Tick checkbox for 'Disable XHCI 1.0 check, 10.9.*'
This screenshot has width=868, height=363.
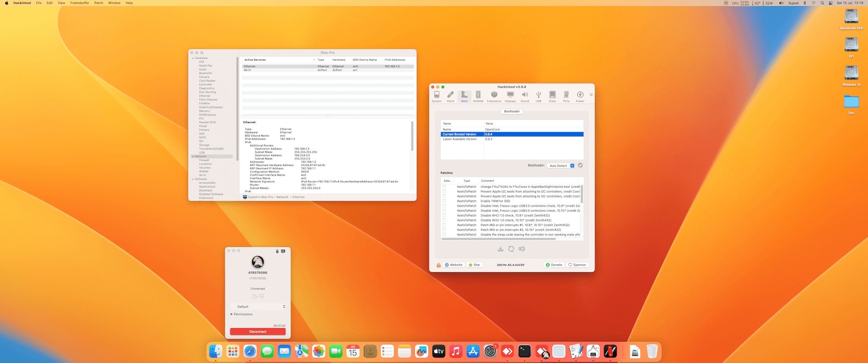pos(444,215)
